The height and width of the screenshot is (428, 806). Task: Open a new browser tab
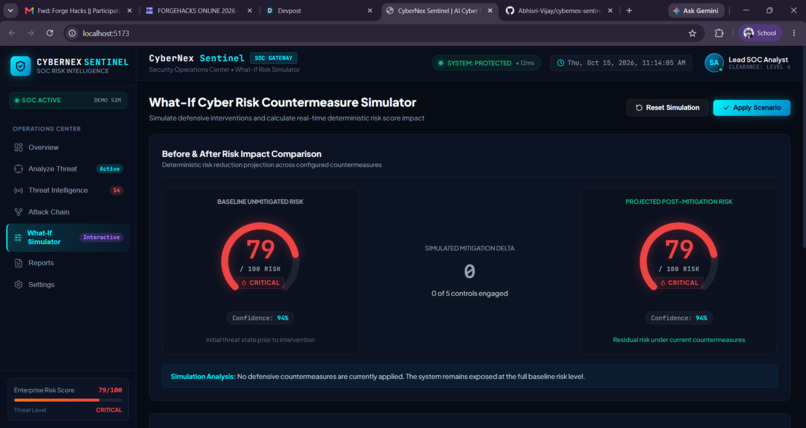[x=629, y=11]
